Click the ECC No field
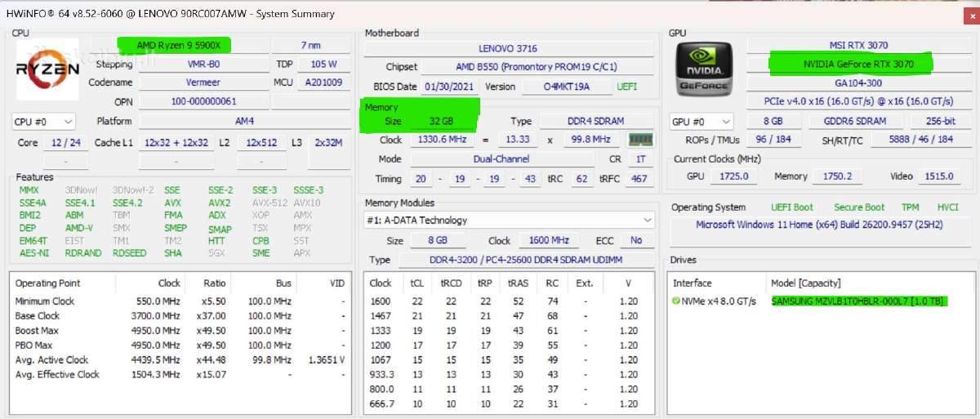The height and width of the screenshot is (419, 980). point(636,241)
